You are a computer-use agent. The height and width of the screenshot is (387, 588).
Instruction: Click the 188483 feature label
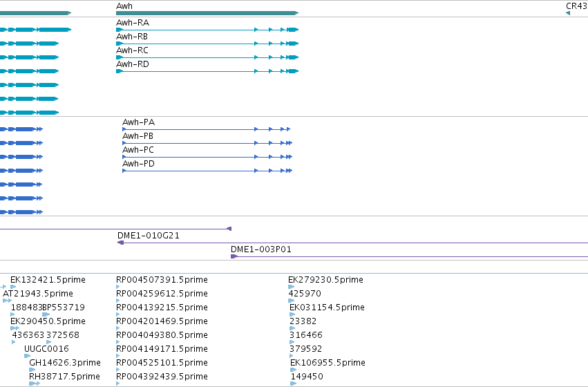click(x=27, y=308)
